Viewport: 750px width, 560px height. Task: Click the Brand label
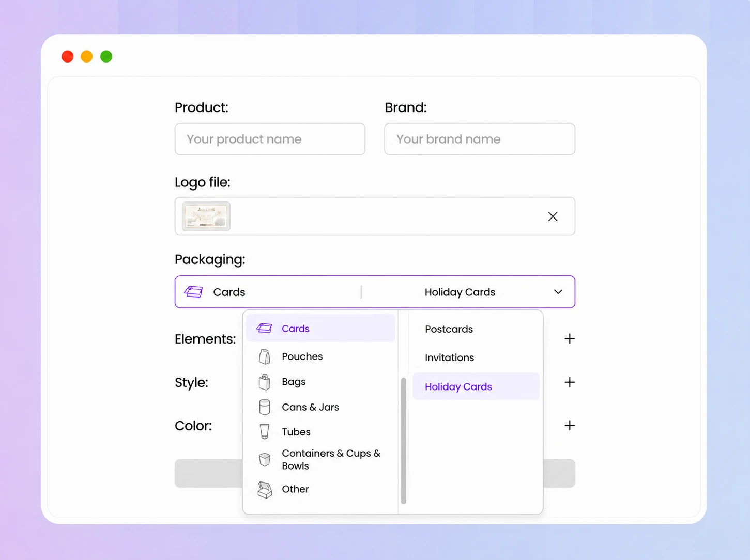click(406, 107)
